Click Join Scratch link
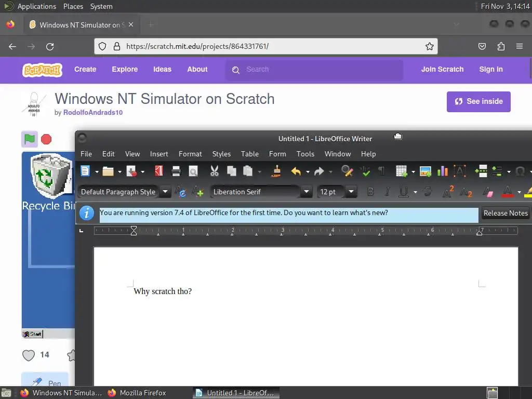The height and width of the screenshot is (399, 532). click(442, 69)
